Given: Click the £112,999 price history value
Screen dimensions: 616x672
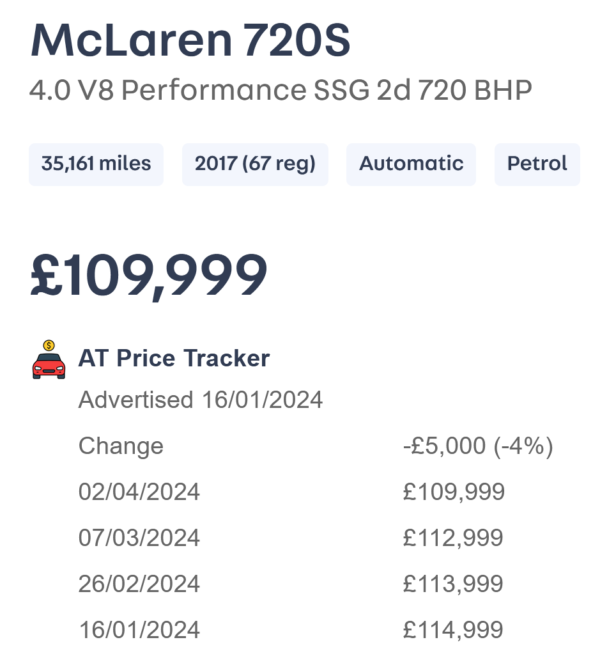Looking at the screenshot, I should (453, 538).
